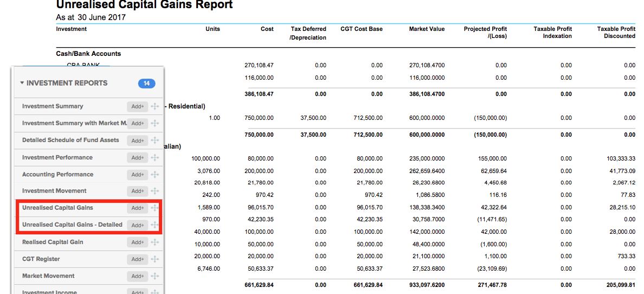
Task: Collapse the Investment Reports section arrow
Action: point(22,83)
